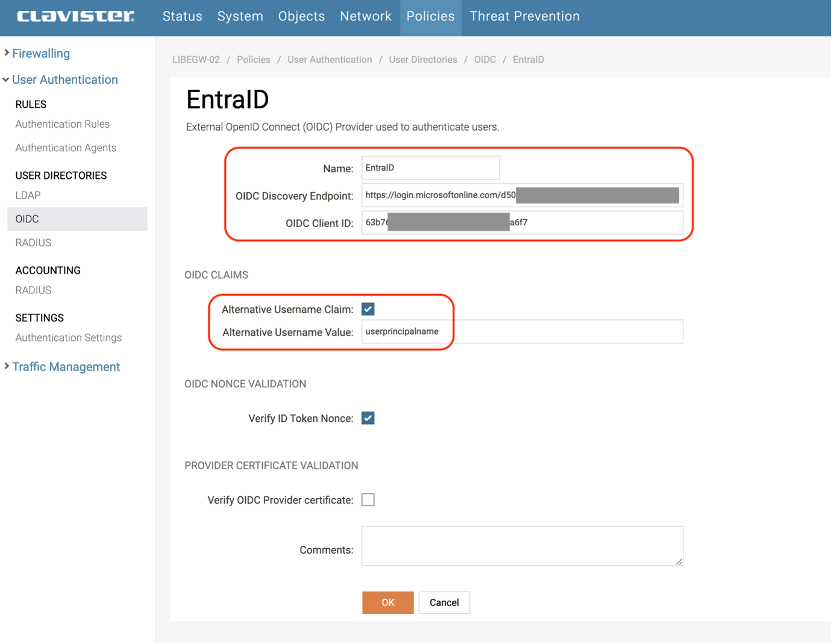The image size is (834, 644).
Task: Uncheck Verify ID Token Nonce
Action: click(x=368, y=418)
